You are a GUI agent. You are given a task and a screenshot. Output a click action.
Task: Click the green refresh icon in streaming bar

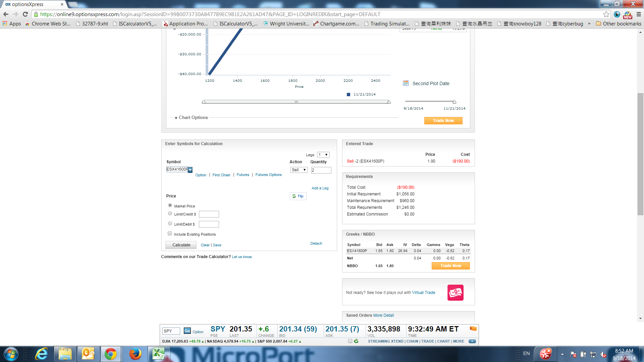pyautogui.click(x=356, y=341)
